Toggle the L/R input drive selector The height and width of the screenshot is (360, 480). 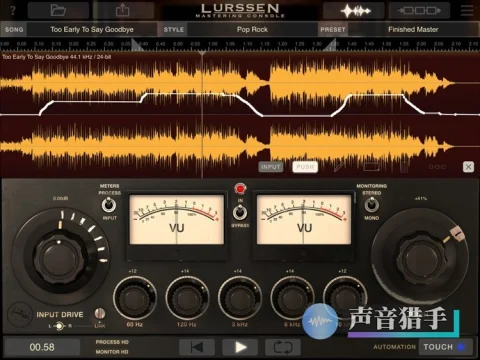click(x=59, y=326)
